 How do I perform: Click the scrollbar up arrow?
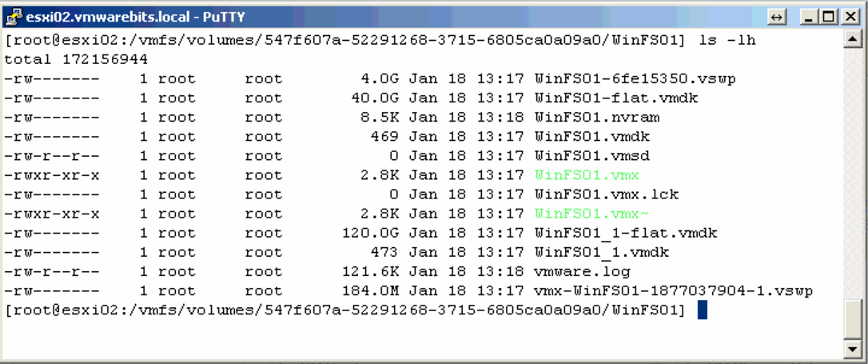coord(851,40)
